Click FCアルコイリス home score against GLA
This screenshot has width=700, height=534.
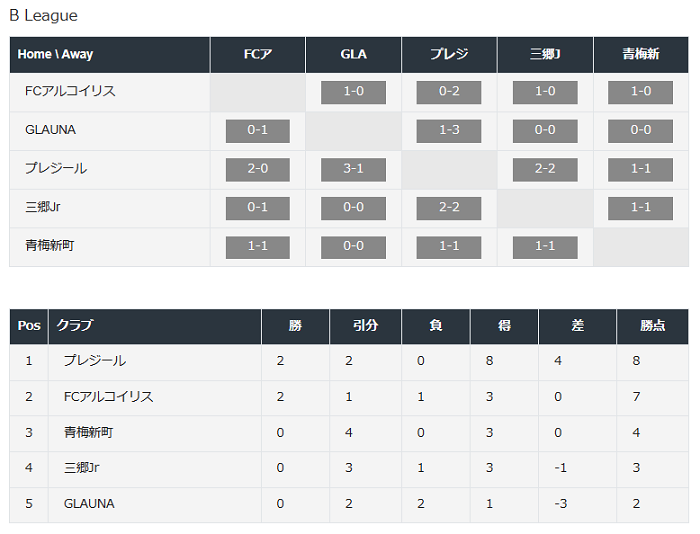coord(353,92)
